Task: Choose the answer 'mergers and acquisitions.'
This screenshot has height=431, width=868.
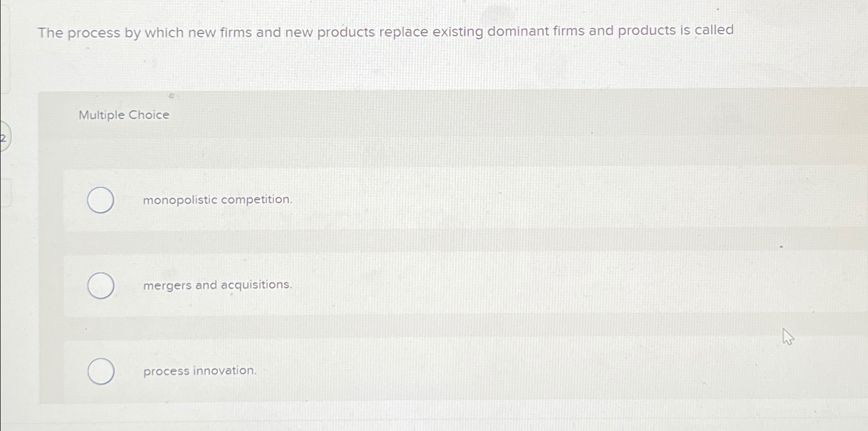Action: click(x=217, y=285)
